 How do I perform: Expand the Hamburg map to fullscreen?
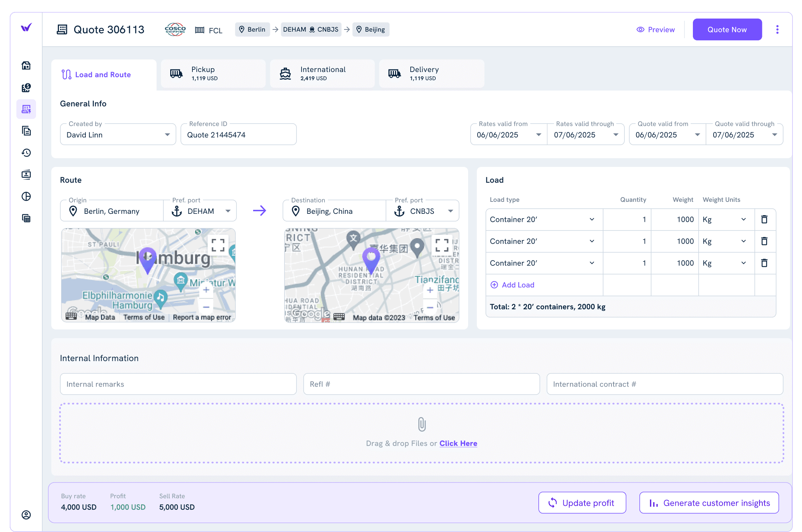218,245
